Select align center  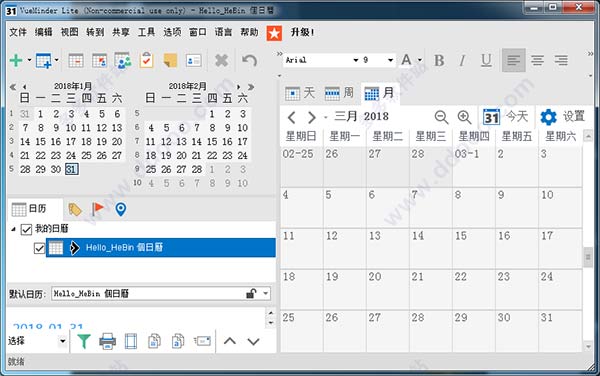point(537,60)
